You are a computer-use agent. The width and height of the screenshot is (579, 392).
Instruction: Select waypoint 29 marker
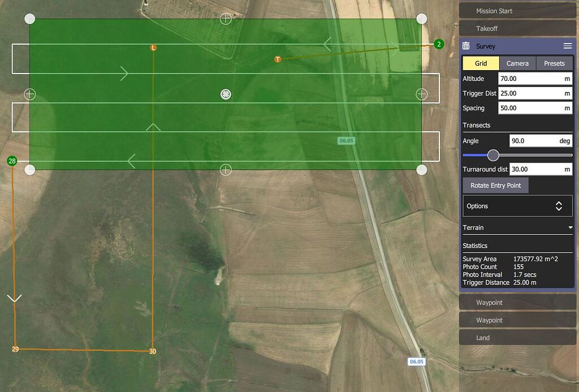(15, 349)
